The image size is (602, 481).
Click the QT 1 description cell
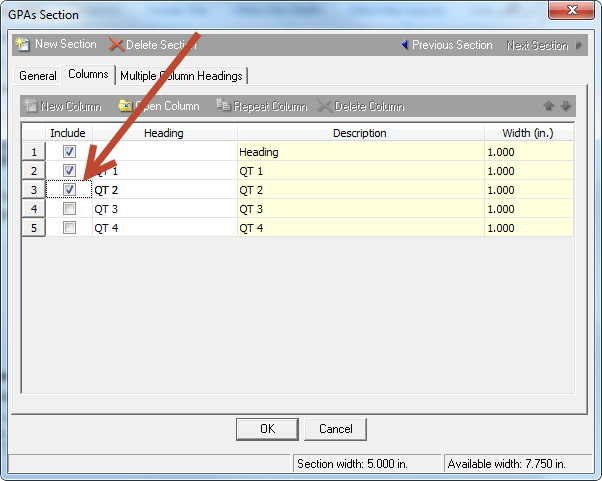[x=361, y=170]
